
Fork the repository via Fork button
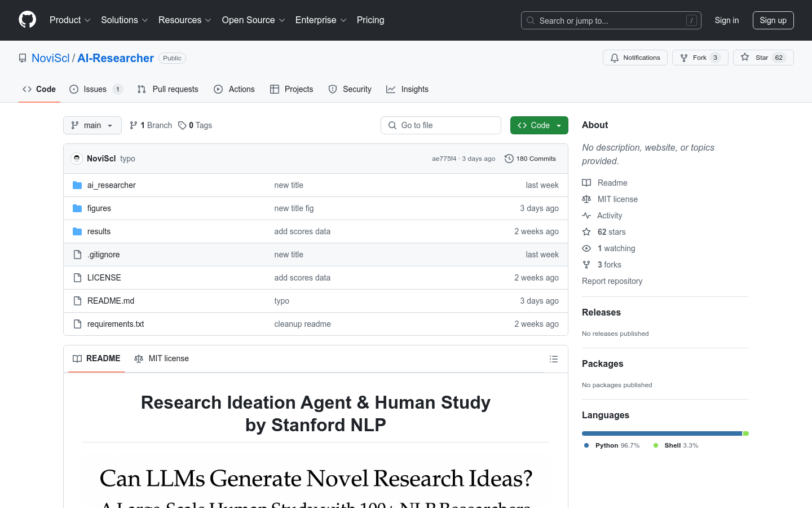coord(700,58)
